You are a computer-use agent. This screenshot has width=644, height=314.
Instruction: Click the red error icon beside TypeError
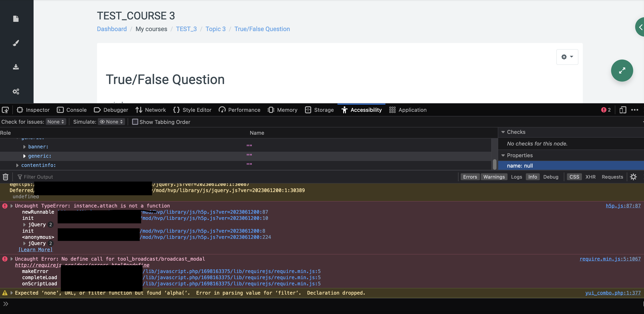[5, 206]
